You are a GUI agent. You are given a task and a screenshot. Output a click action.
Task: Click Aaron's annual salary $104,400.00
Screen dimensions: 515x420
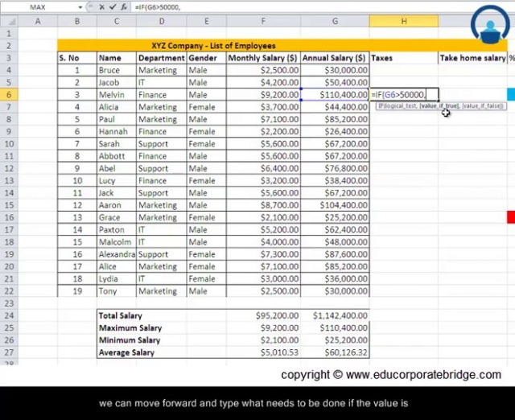coord(335,205)
